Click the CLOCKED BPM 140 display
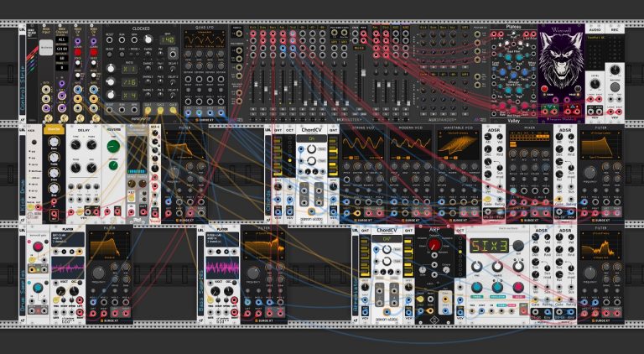 [x=167, y=39]
